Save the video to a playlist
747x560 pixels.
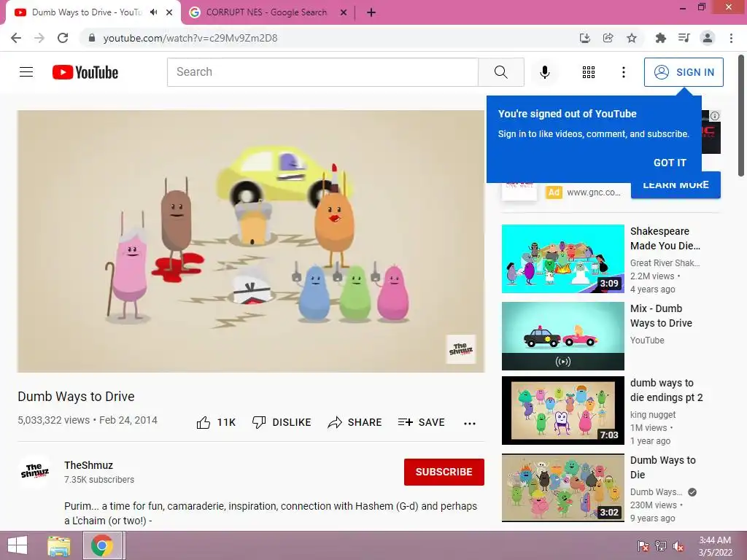click(x=422, y=422)
